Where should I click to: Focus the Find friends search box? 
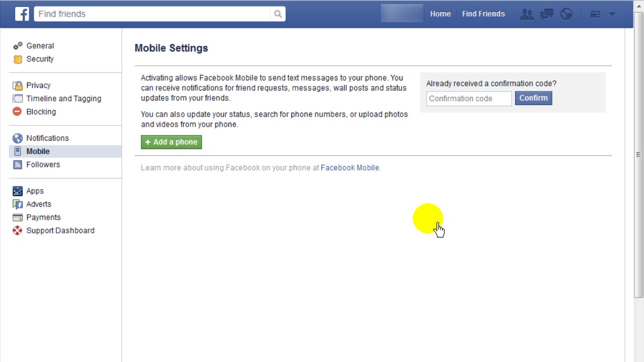coord(152,14)
